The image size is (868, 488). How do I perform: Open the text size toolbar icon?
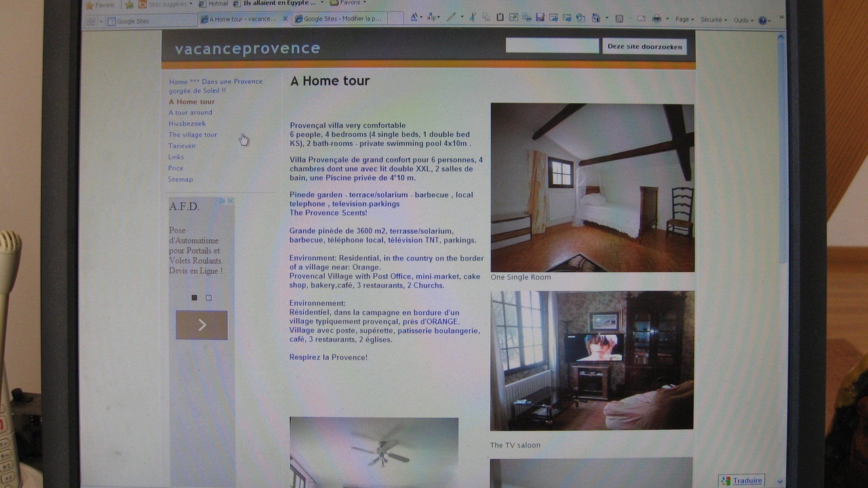414,18
